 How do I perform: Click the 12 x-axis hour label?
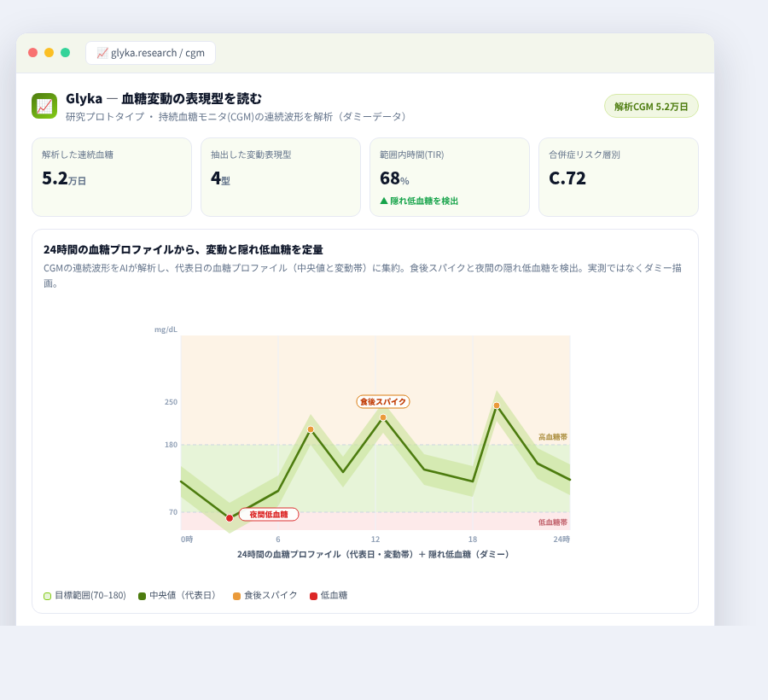[x=375, y=540]
